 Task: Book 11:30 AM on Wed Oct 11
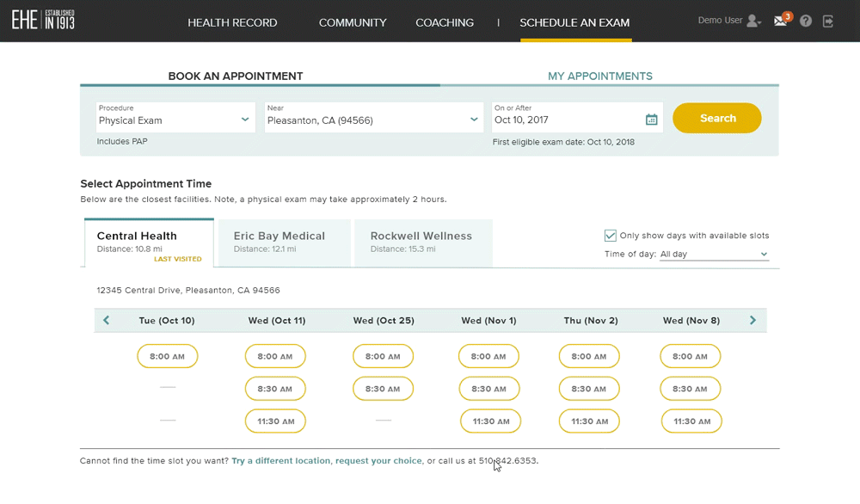pyautogui.click(x=275, y=421)
